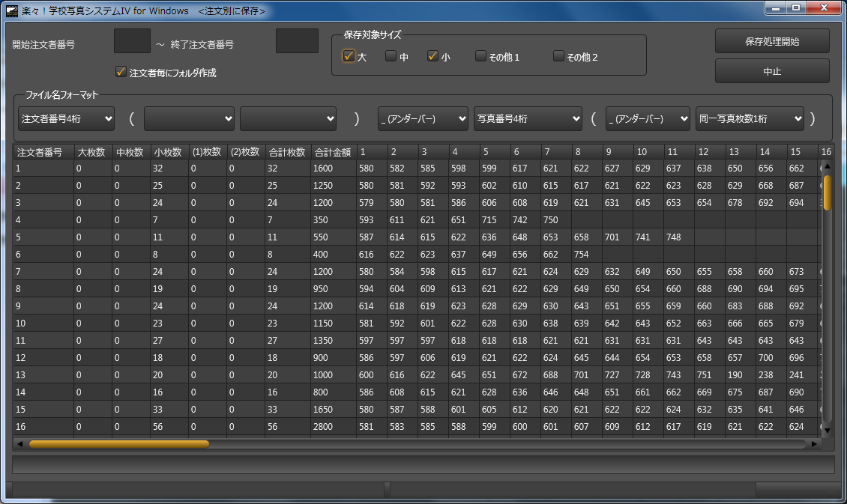Image resolution: width=847 pixels, height=504 pixels.
Task: Select total amount 1350 in row 11
Action: 334,341
